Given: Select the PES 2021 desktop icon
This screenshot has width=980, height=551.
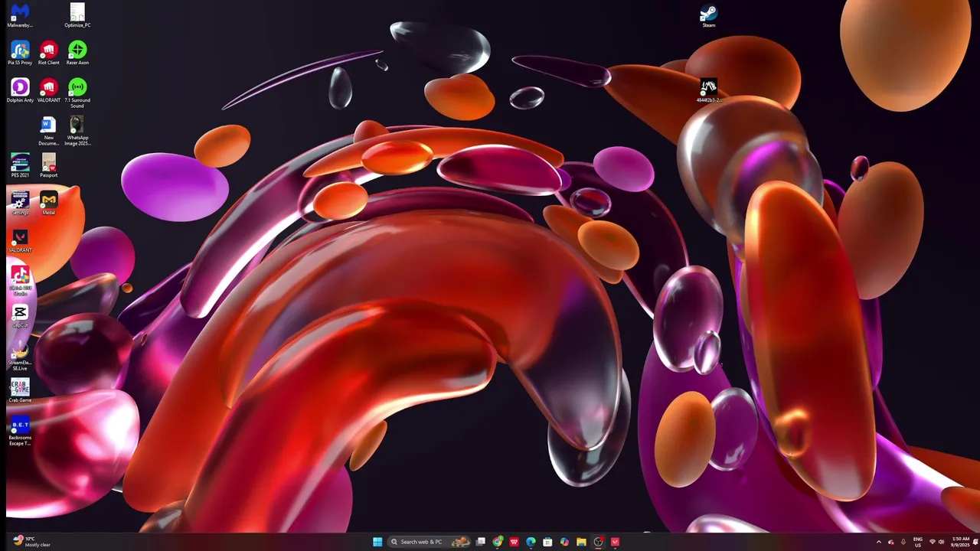Looking at the screenshot, I should pyautogui.click(x=20, y=165).
